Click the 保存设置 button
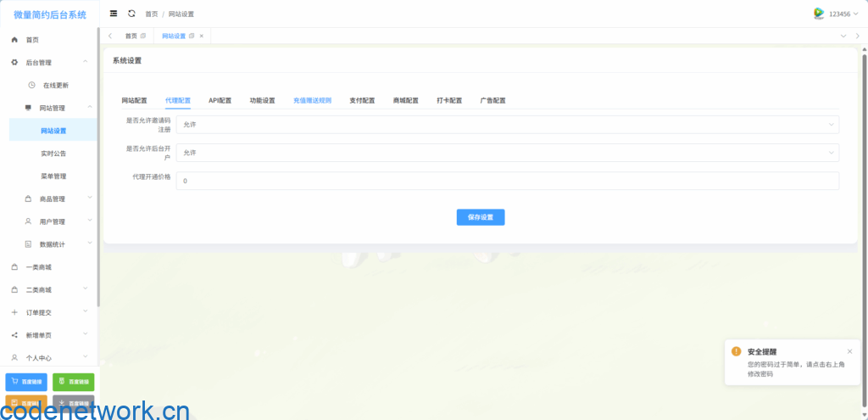The width and height of the screenshot is (868, 420). tap(481, 216)
